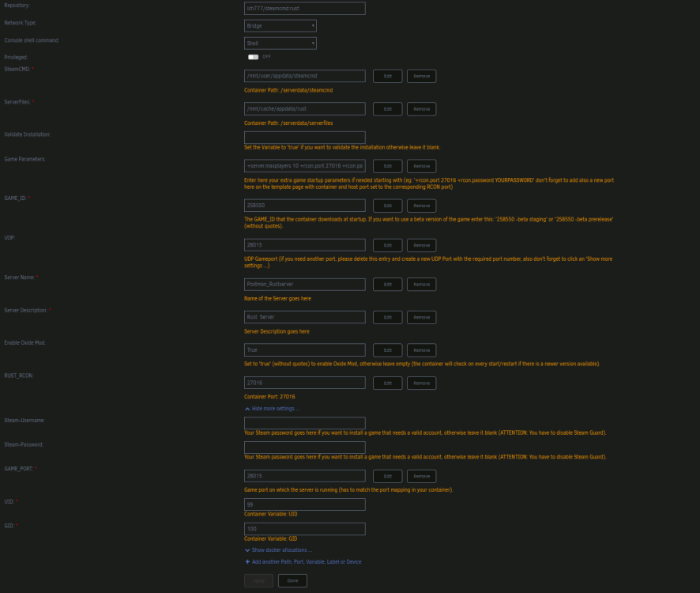Open the Console shell command dropdown
The image size is (700, 593).
point(280,43)
